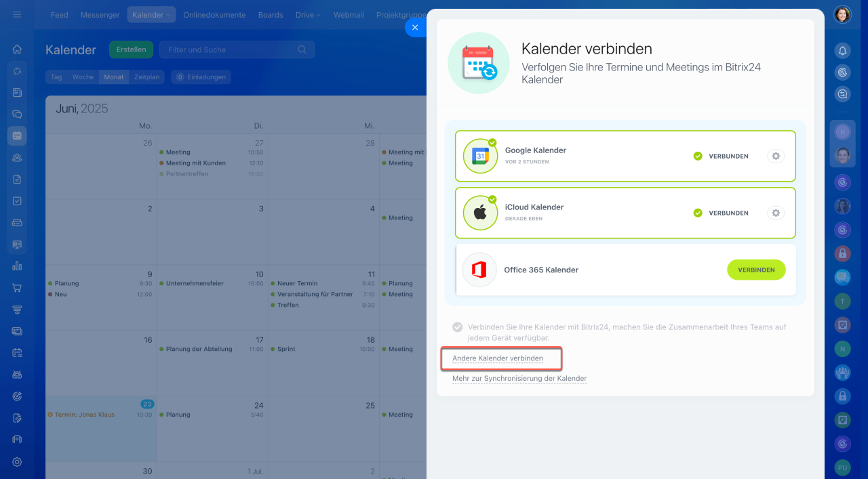Open 'Mehr zur Synchronisierung der Kalender' link

click(x=519, y=379)
